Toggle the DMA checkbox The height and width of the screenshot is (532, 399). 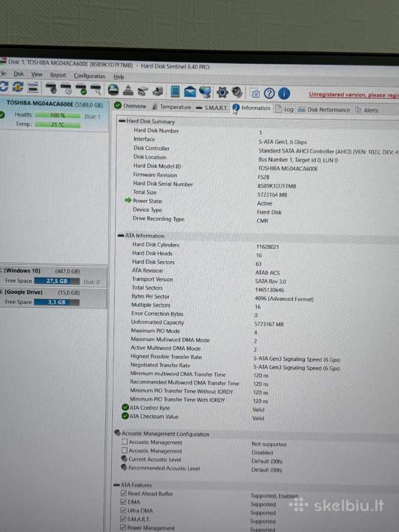pos(124,502)
